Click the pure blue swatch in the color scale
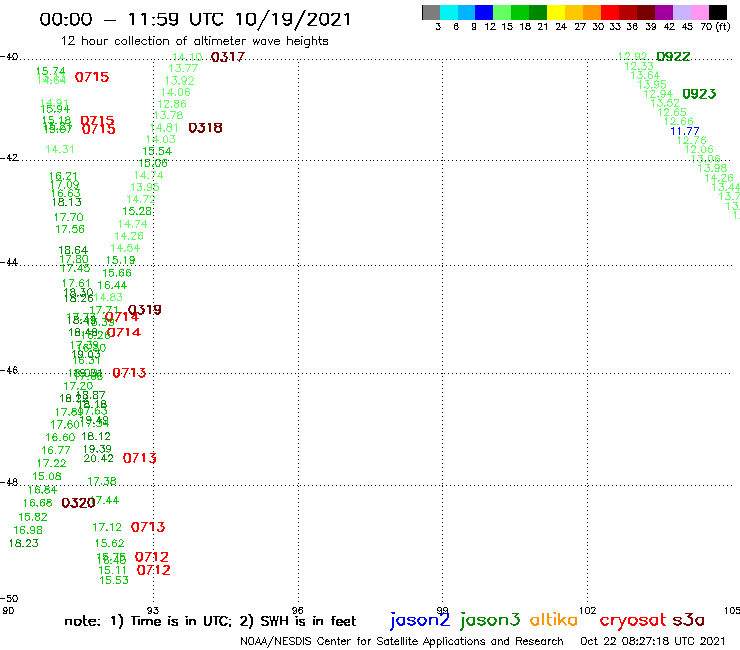This screenshot has width=740, height=650. (x=484, y=12)
